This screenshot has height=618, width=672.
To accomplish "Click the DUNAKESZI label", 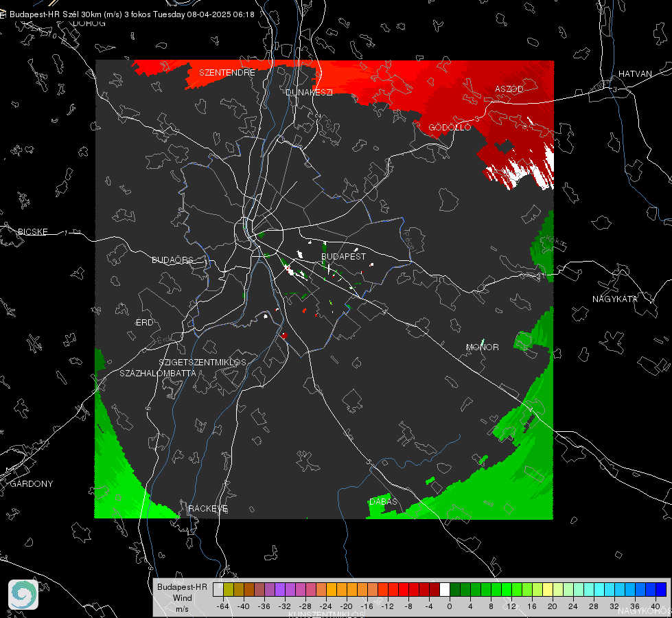I will click(x=309, y=92).
